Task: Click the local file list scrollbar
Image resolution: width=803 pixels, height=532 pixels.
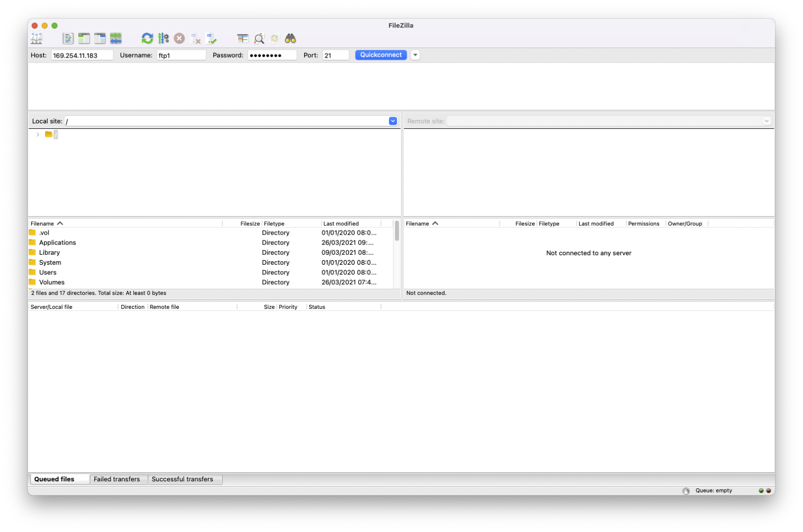Action: pyautogui.click(x=397, y=231)
